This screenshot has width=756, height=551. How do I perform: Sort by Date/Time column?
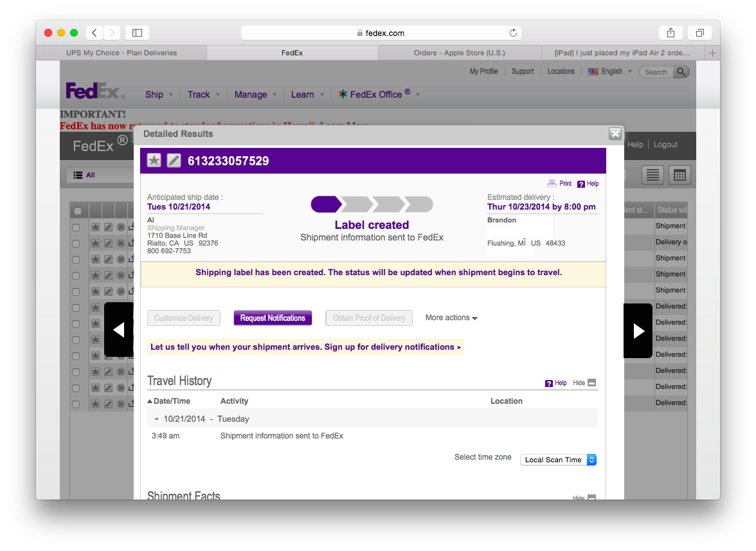(168, 401)
